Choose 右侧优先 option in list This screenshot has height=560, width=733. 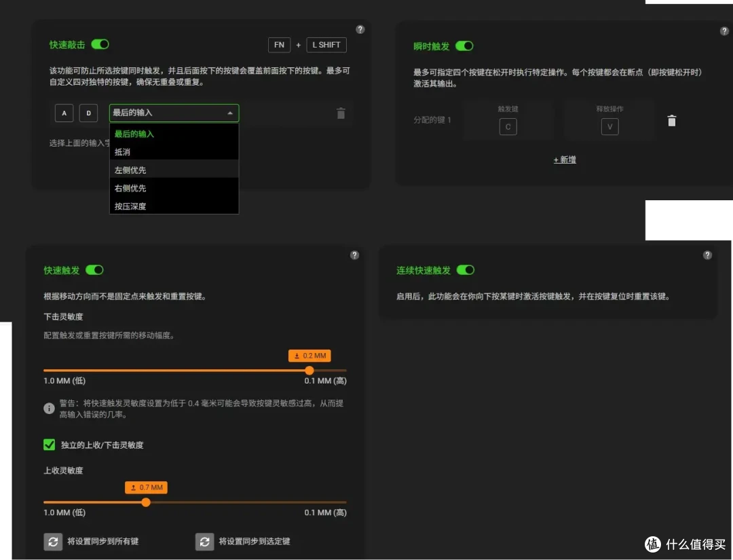[174, 188]
